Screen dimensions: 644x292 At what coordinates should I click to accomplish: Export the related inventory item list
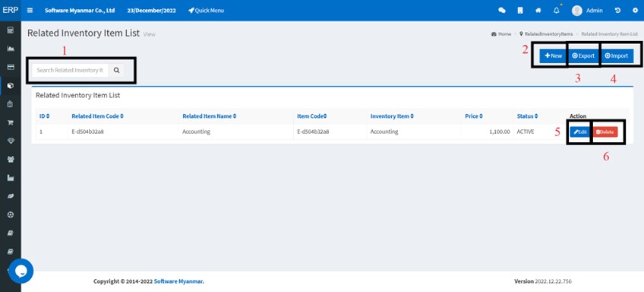(x=583, y=56)
